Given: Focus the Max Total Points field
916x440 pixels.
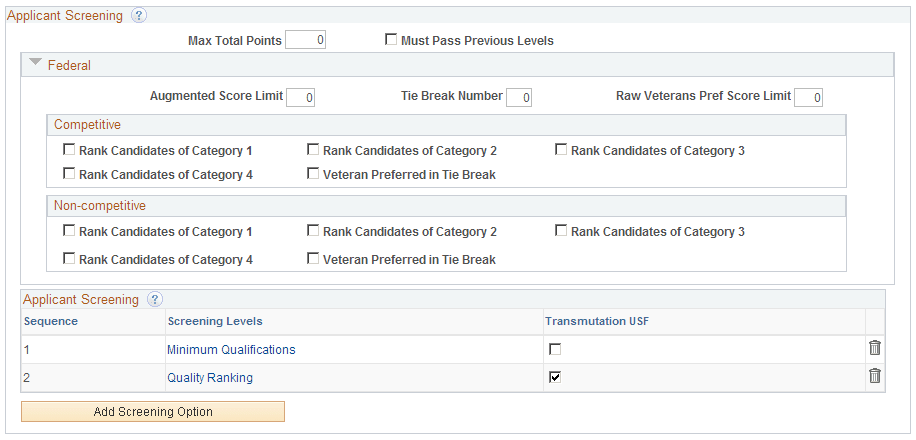Looking at the screenshot, I should coord(306,40).
